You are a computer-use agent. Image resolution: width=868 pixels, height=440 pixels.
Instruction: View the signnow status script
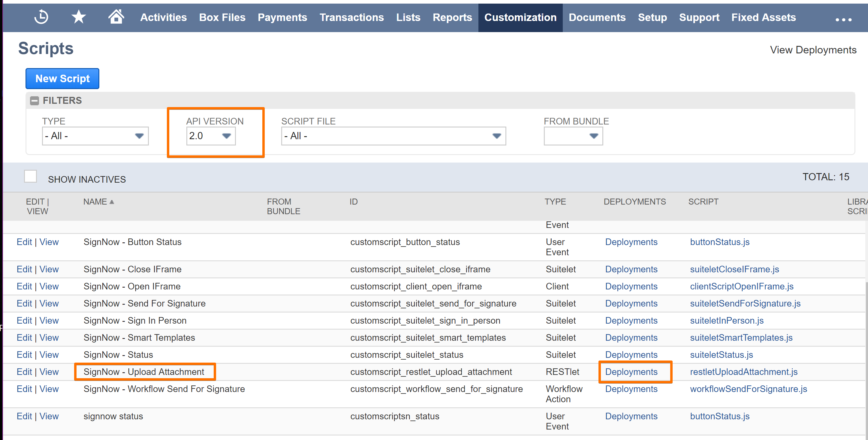coord(49,416)
